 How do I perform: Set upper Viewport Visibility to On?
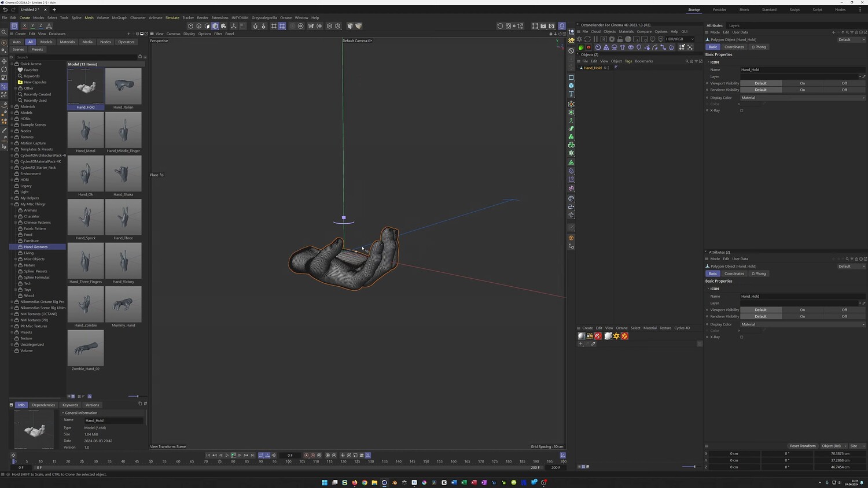pyautogui.click(x=803, y=83)
